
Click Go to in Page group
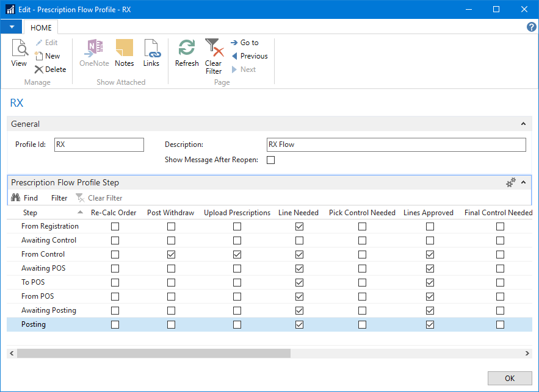(x=244, y=43)
